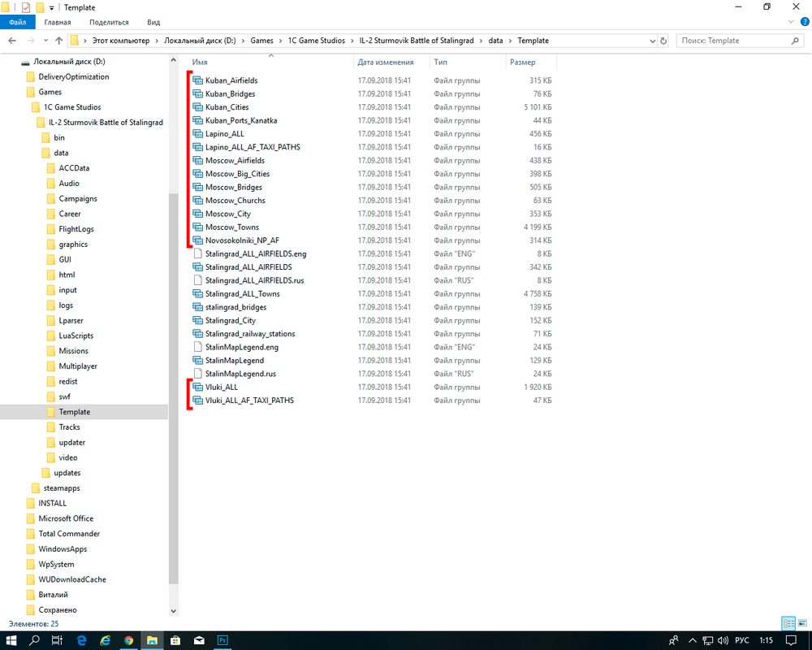Switch to the Вид ribbon tab

coord(153,22)
